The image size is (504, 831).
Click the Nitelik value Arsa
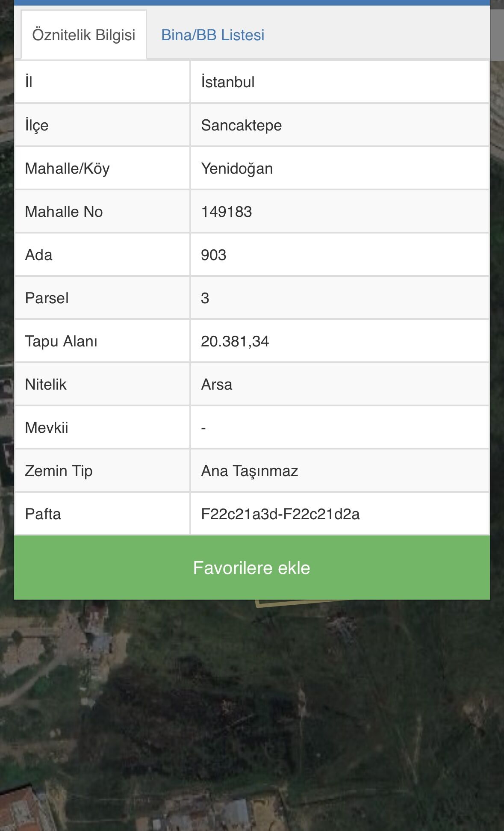pyautogui.click(x=217, y=384)
